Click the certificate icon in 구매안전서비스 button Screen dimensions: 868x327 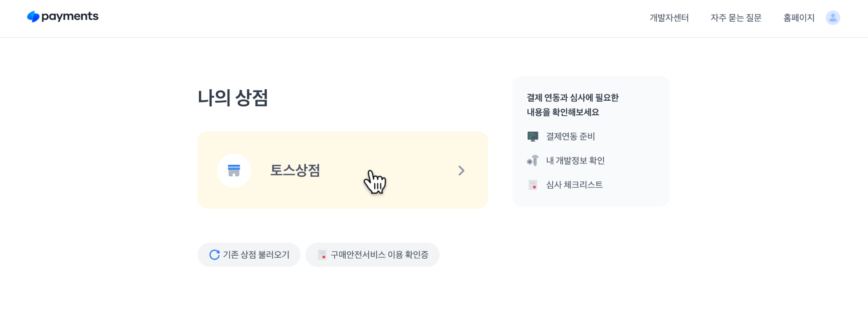click(x=322, y=255)
